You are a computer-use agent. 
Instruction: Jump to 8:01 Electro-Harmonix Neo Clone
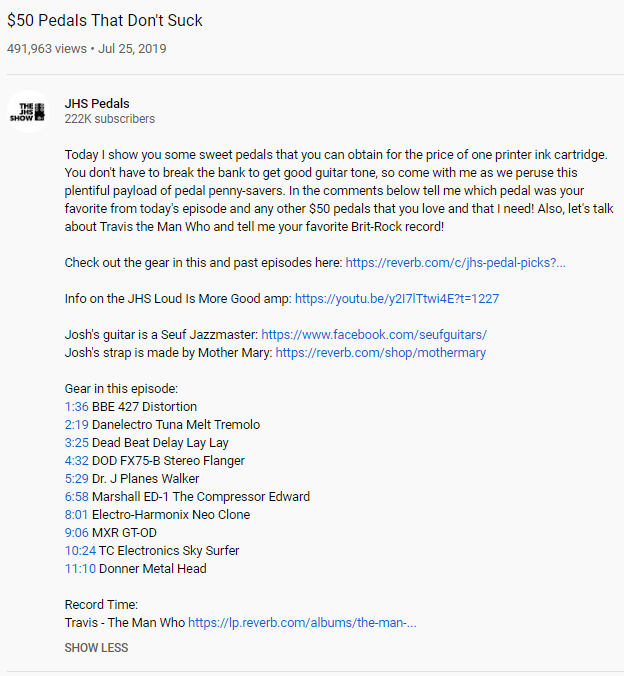pyautogui.click(x=76, y=515)
